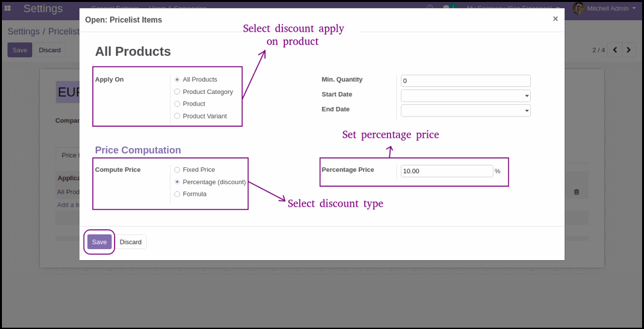Open the apps grid menu icon

click(x=7, y=8)
